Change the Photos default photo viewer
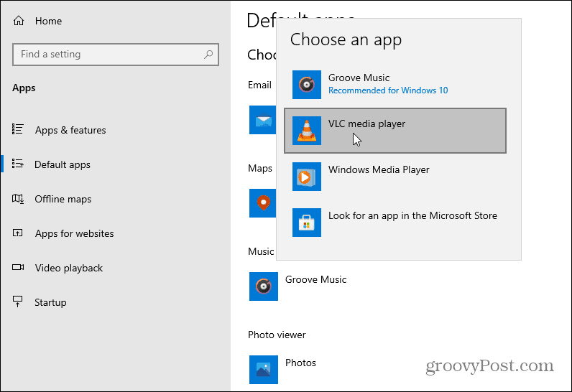 click(x=300, y=363)
